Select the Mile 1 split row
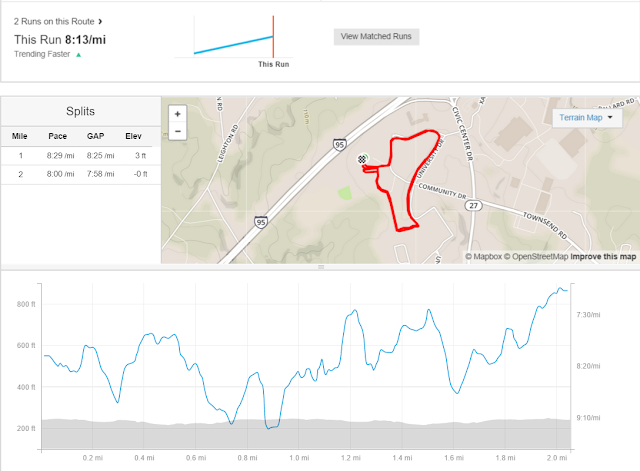 point(80,156)
